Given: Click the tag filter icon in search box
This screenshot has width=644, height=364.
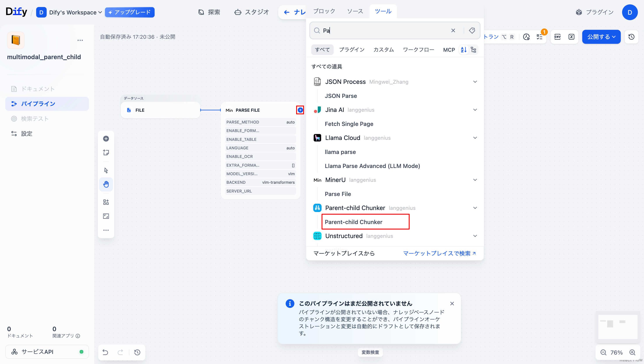Looking at the screenshot, I should point(472,30).
